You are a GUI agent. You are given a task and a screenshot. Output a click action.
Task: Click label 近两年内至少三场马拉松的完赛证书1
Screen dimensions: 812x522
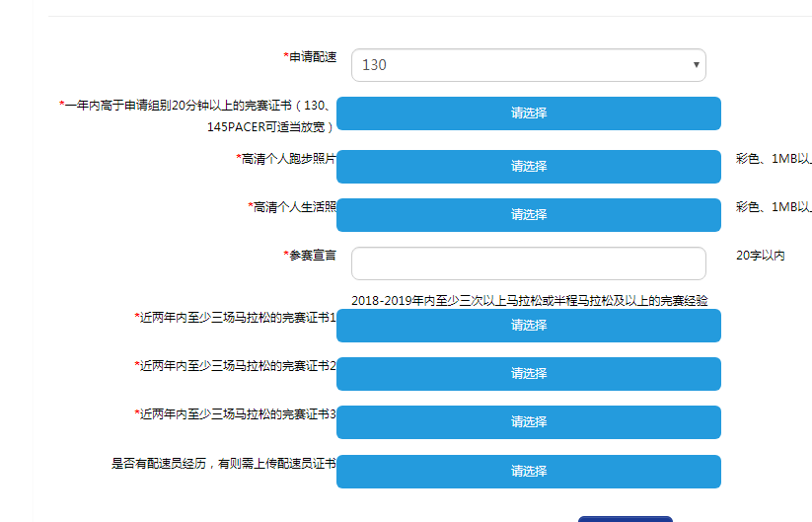point(235,318)
